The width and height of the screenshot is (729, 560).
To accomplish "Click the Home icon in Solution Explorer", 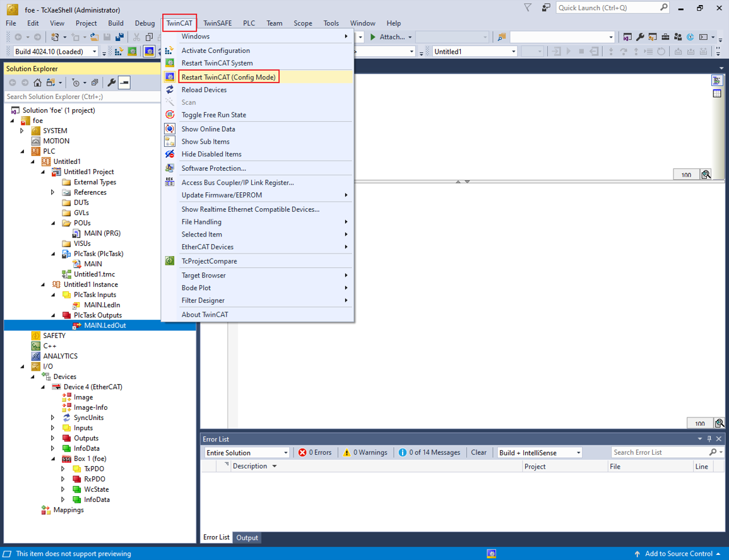I will [x=38, y=83].
